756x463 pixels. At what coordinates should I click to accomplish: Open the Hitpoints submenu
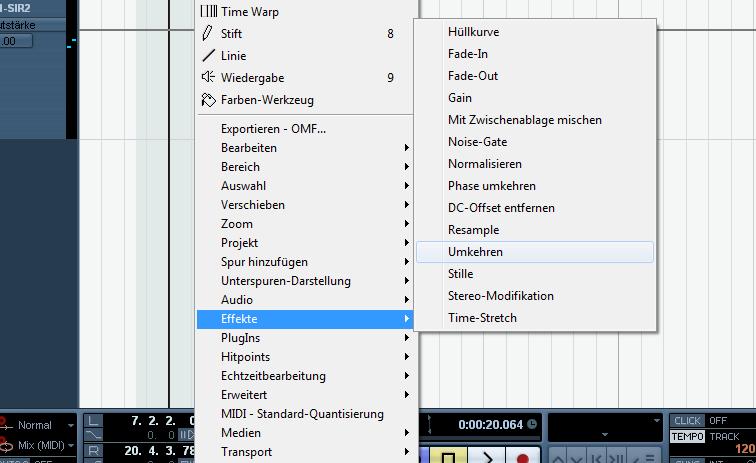click(x=307, y=357)
